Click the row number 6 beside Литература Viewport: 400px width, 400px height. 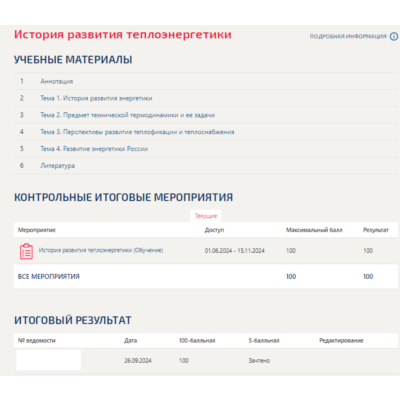22,165
